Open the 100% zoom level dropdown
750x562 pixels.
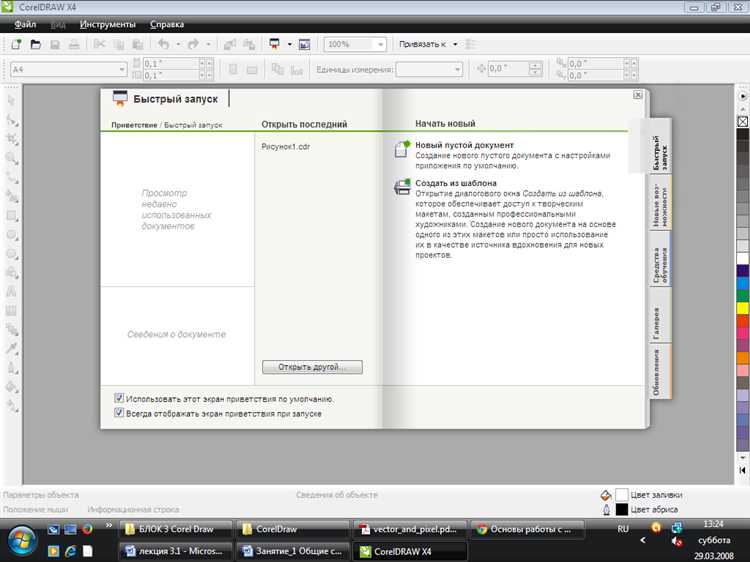[x=380, y=44]
